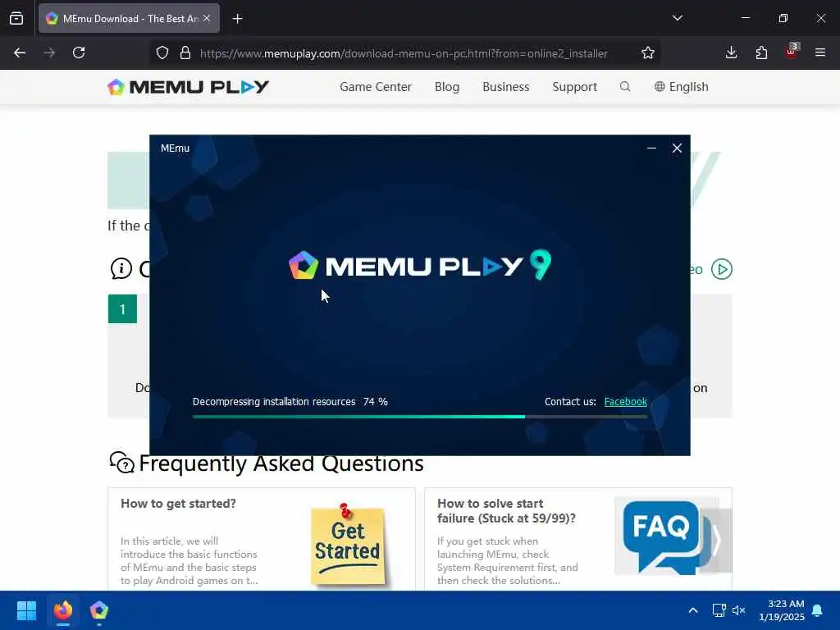Open the network status tray icon
Viewport: 840px width, 630px height.
pyautogui.click(x=719, y=610)
